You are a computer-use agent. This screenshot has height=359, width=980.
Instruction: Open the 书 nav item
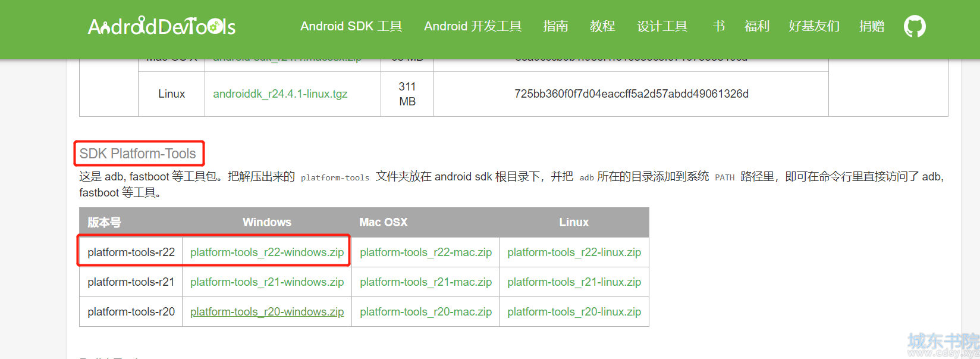718,26
